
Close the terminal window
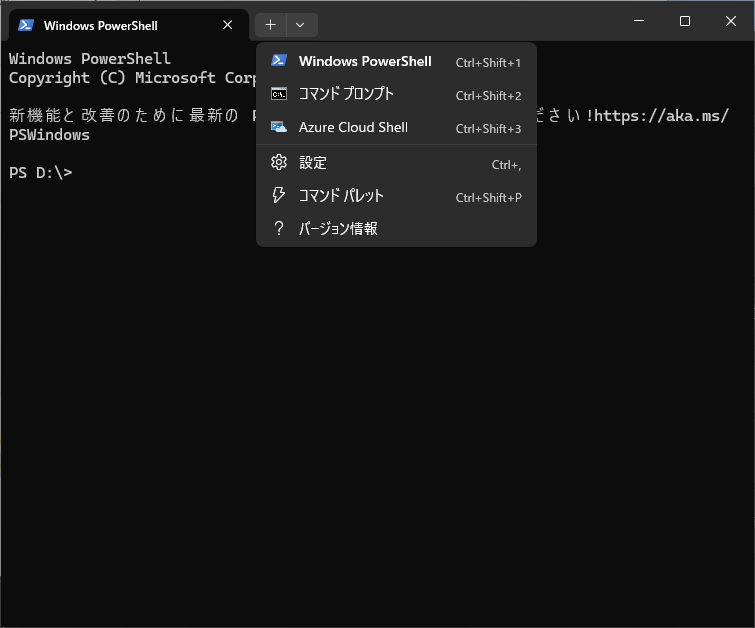[730, 21]
